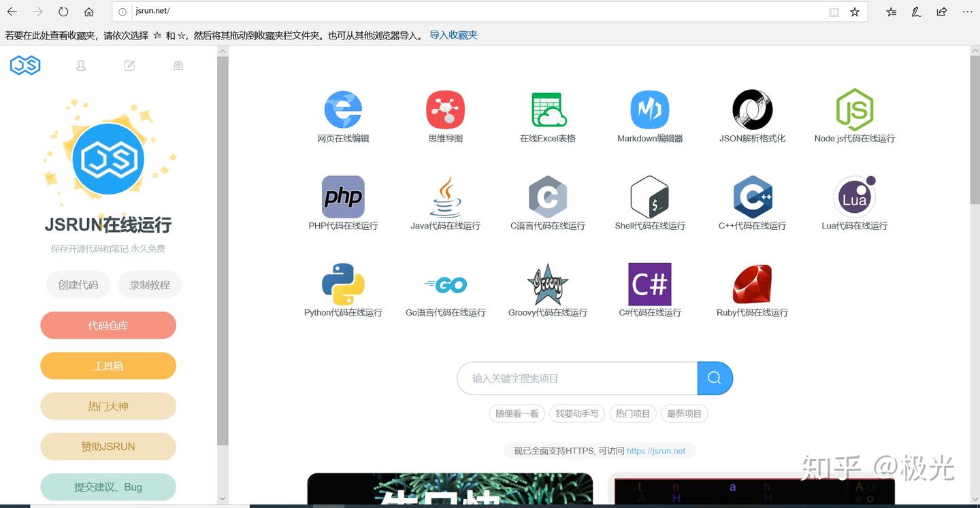Open the C#代码在线运行 icon
Viewport: 980px width, 508px height.
650,284
